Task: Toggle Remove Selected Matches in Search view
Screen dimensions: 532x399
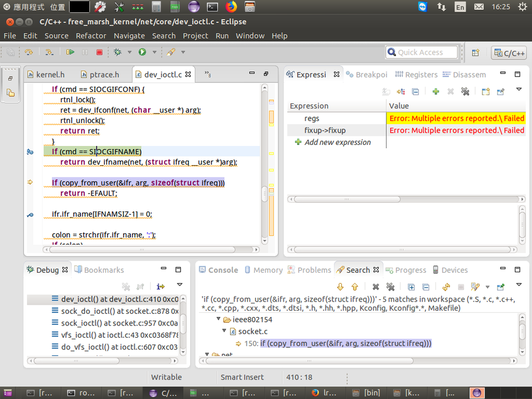Action: (375, 287)
